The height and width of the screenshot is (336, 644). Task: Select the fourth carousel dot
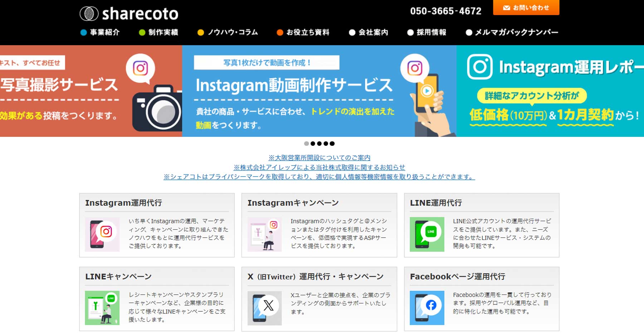point(326,144)
